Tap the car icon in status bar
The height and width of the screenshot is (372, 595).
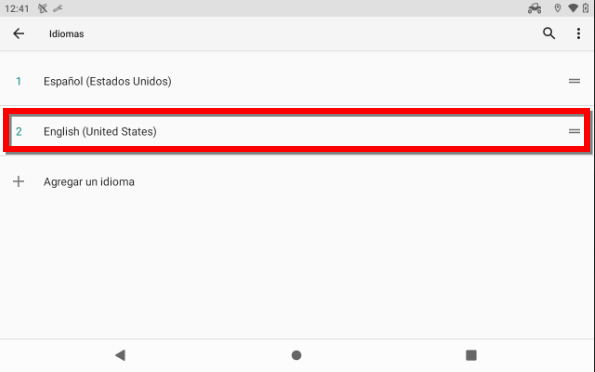(534, 8)
